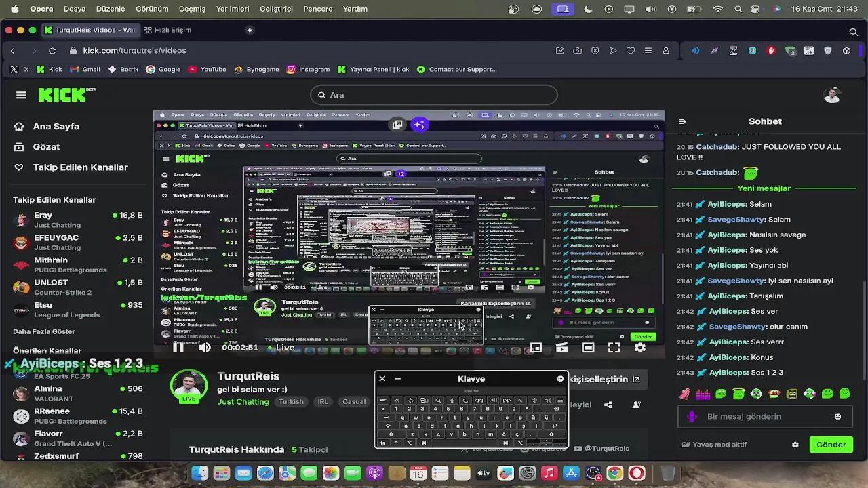The height and width of the screenshot is (488, 868).
Task: Enable theater mode on video player
Action: pos(588,348)
